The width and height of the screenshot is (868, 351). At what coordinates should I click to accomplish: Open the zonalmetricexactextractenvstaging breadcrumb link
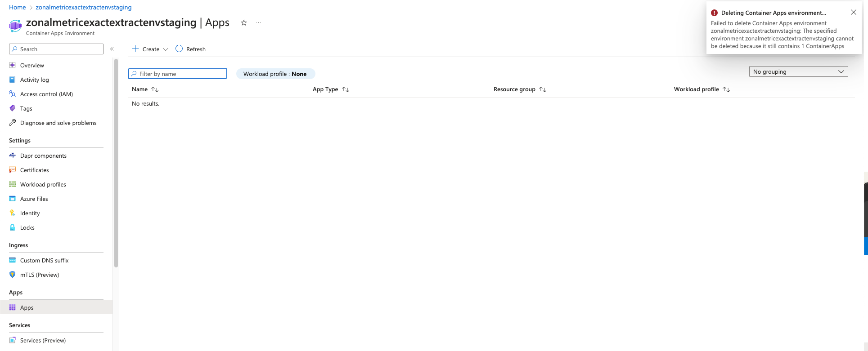point(84,7)
